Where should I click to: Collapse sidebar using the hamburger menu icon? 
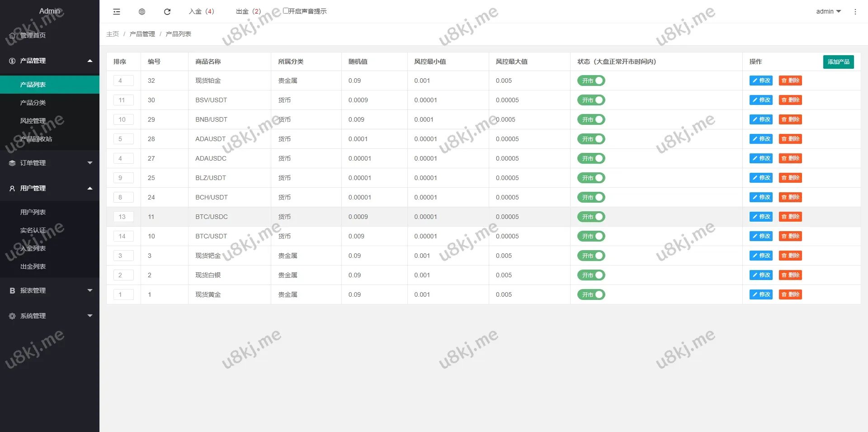coord(117,12)
